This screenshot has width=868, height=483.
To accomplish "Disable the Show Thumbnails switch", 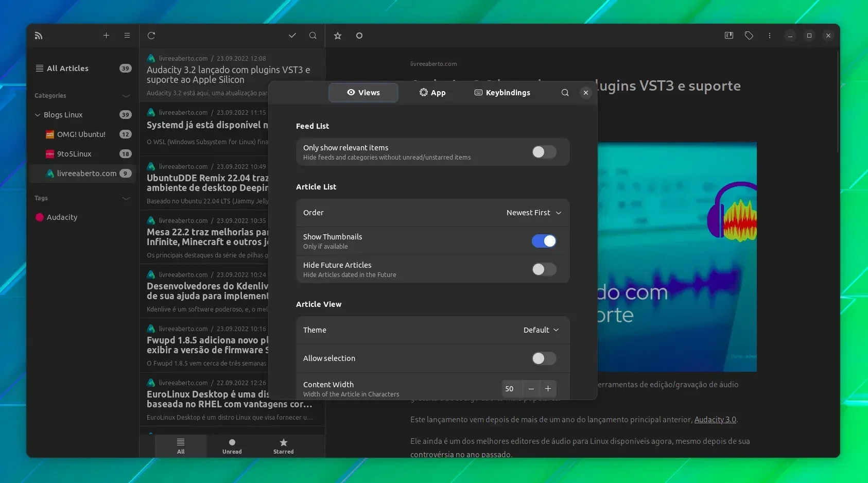I will point(544,241).
